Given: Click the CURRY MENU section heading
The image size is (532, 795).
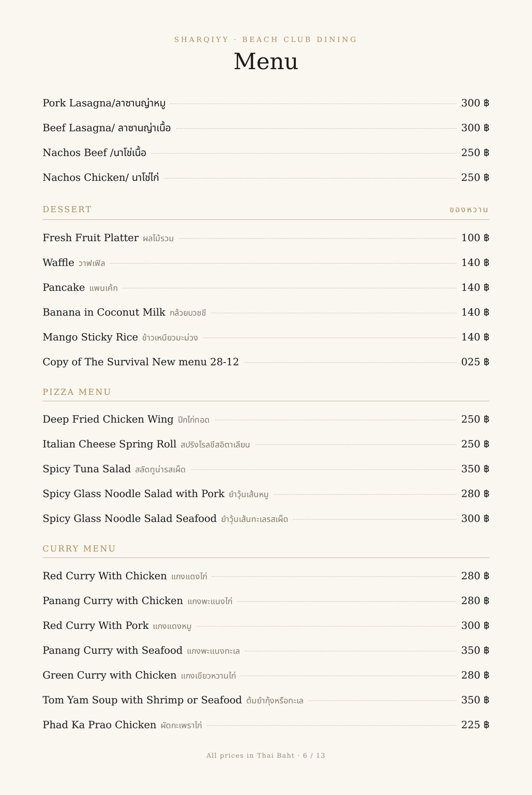Looking at the screenshot, I should pos(79,549).
